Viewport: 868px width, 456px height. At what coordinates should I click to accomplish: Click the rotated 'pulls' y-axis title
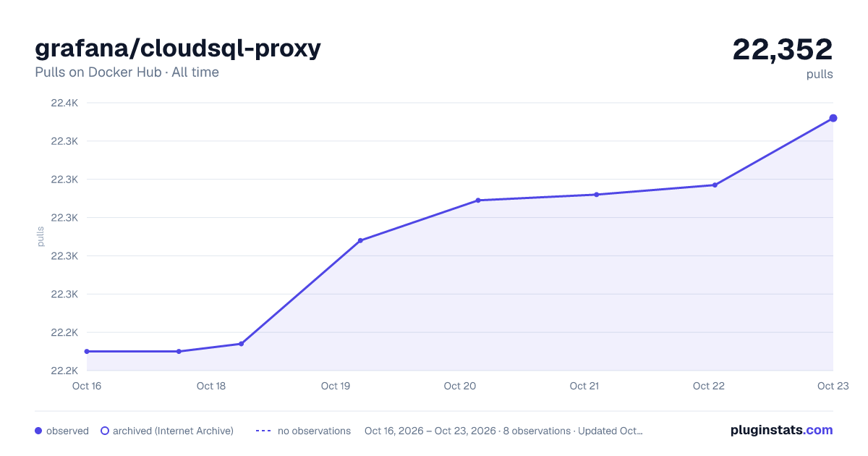[x=41, y=237]
